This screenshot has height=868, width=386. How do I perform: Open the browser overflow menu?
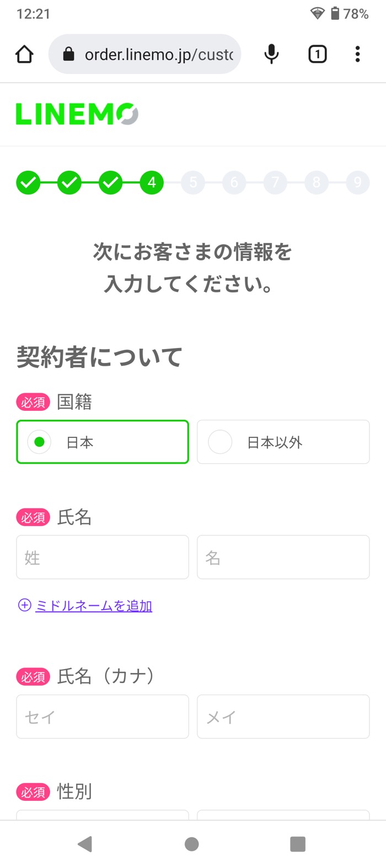coord(358,53)
